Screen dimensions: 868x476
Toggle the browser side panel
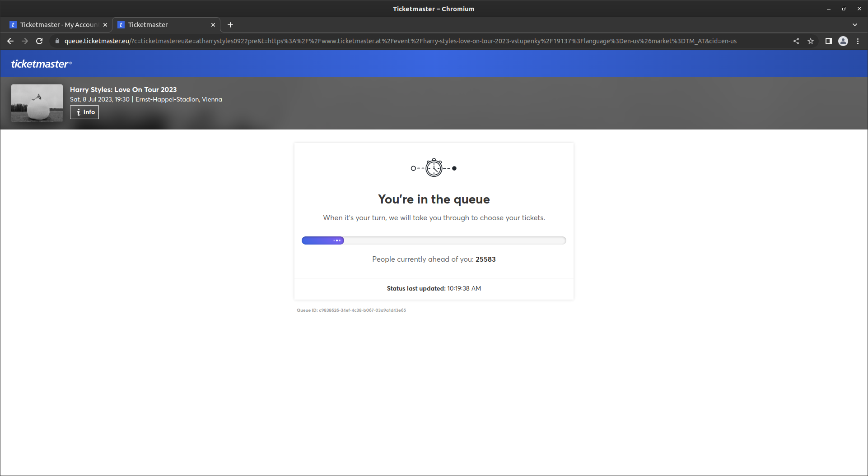click(828, 41)
